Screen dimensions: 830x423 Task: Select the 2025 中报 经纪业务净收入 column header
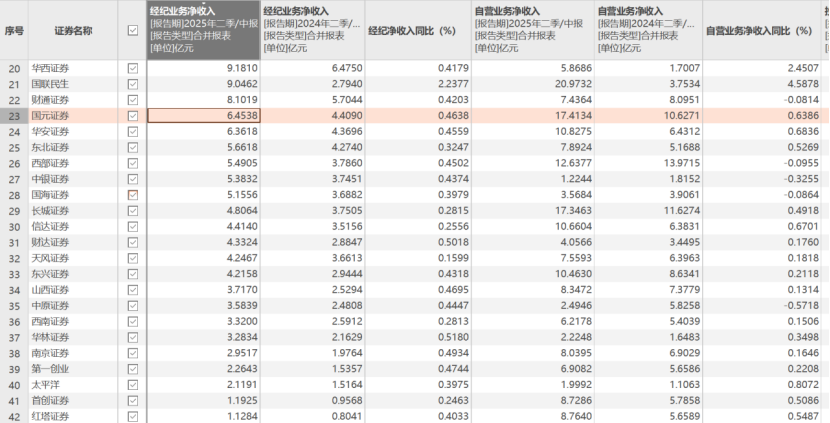pos(203,31)
